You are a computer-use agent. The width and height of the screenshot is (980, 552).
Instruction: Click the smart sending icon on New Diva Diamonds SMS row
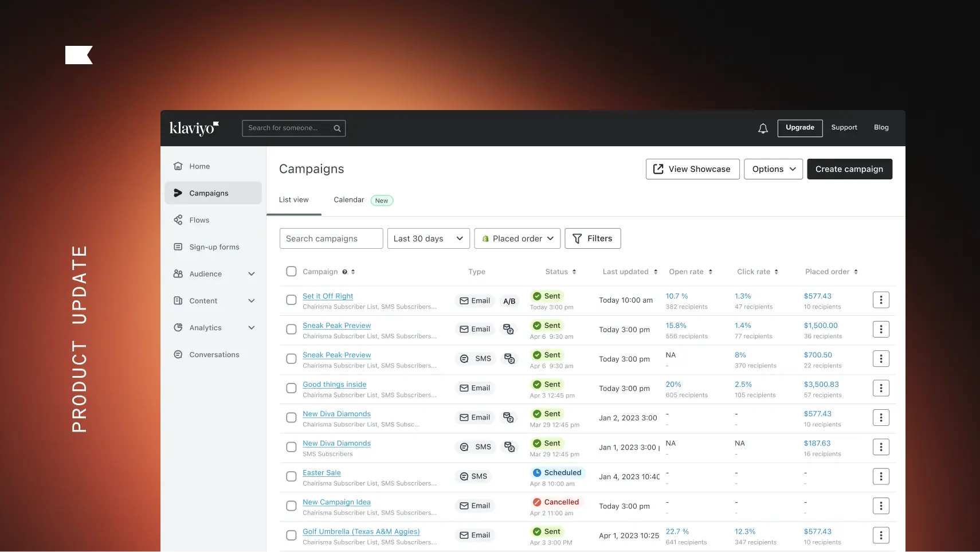(509, 447)
